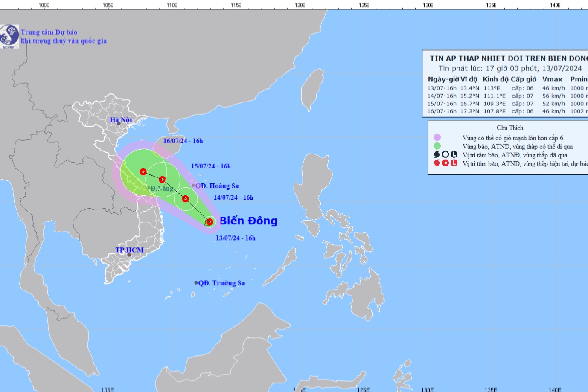
Task: Click the 'Đ.Nẵng' city label
Action: click(x=162, y=188)
